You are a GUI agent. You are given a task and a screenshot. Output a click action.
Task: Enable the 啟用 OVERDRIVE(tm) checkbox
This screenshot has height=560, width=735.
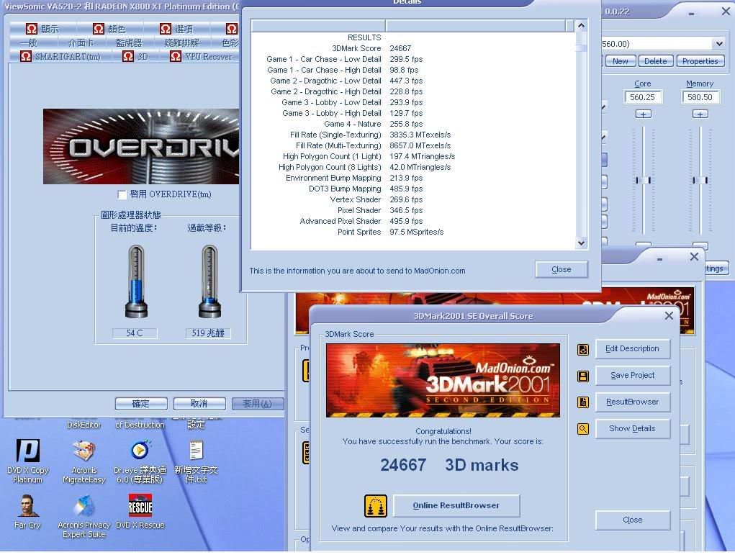[122, 194]
